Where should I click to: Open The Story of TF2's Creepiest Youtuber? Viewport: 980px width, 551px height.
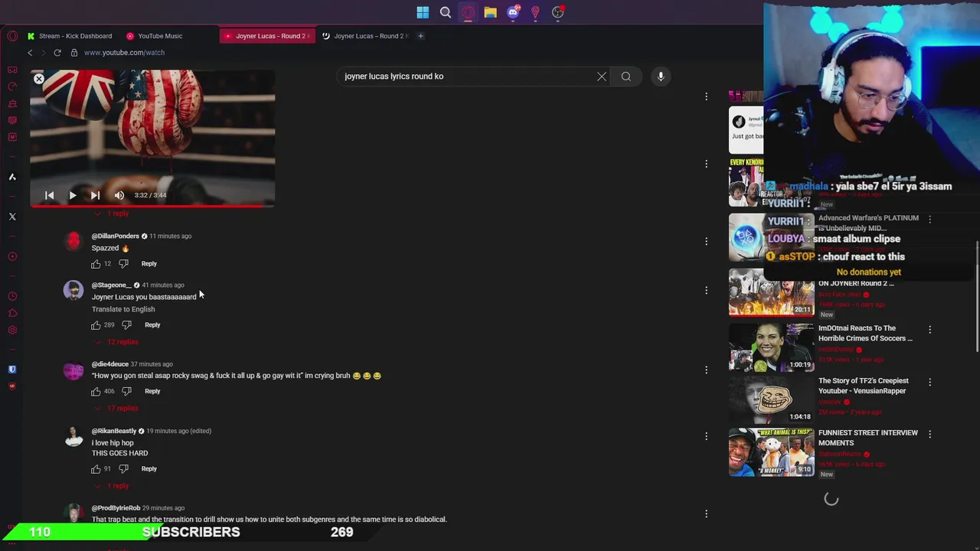point(863,386)
